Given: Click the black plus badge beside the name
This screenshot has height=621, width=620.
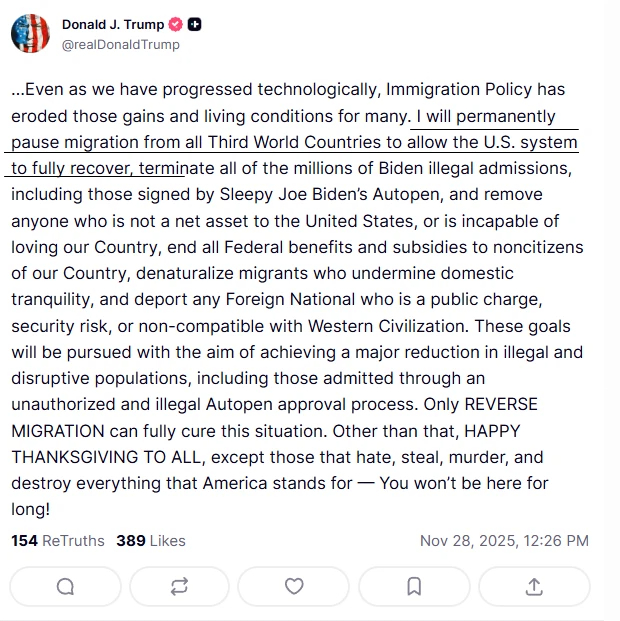Looking at the screenshot, I should pyautogui.click(x=195, y=24).
